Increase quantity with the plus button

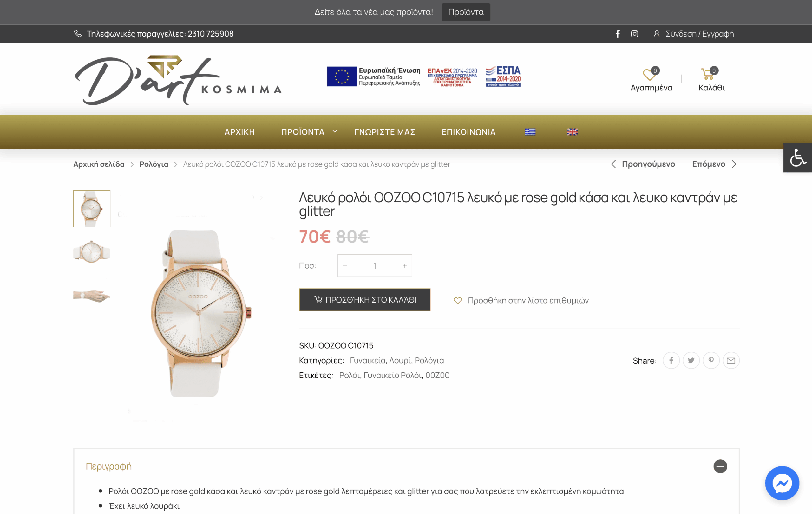(x=405, y=266)
